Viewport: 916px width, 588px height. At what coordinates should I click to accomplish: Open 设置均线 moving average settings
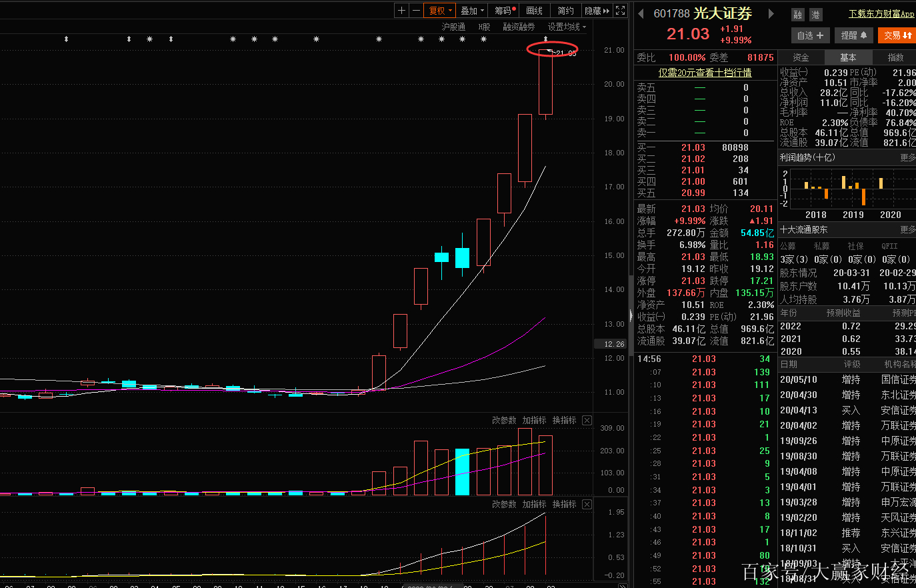click(x=567, y=27)
